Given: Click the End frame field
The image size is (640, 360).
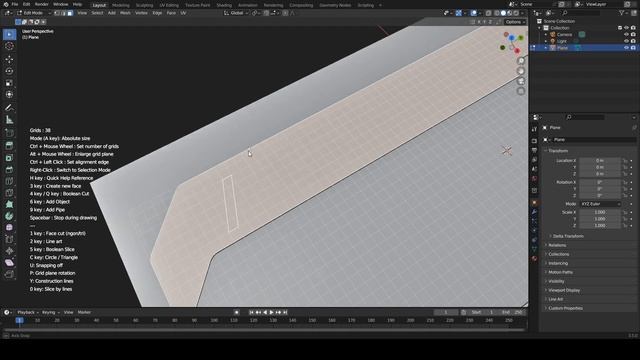Looking at the screenshot, I should (x=512, y=312).
